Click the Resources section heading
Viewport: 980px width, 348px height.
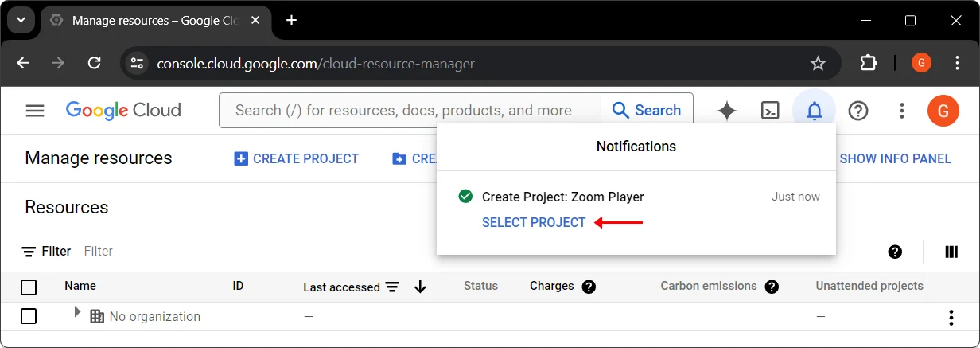[67, 208]
